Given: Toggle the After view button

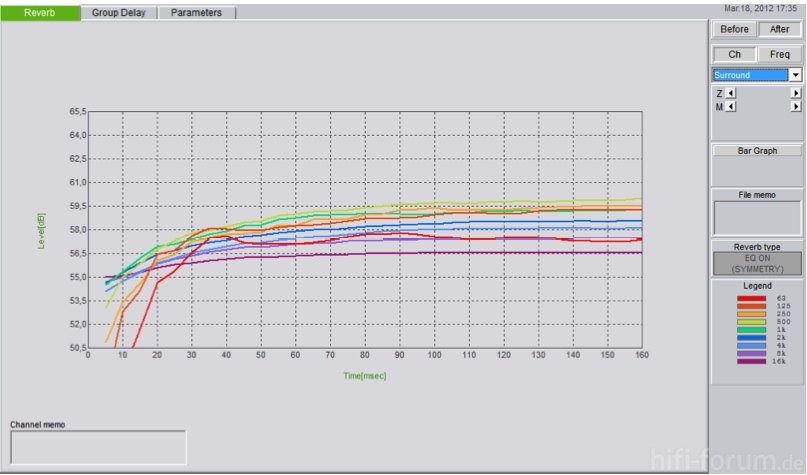Looking at the screenshot, I should 780,29.
